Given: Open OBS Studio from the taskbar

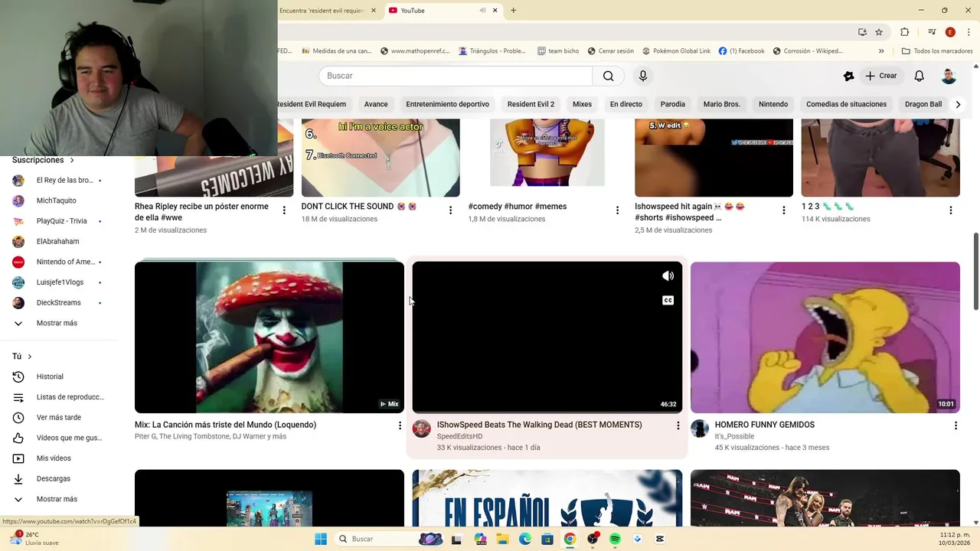Looking at the screenshot, I should 593,539.
